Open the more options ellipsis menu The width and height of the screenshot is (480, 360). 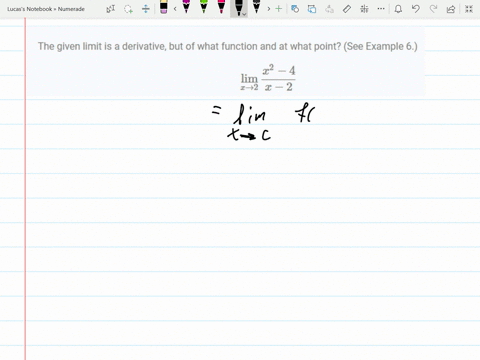(x=381, y=9)
